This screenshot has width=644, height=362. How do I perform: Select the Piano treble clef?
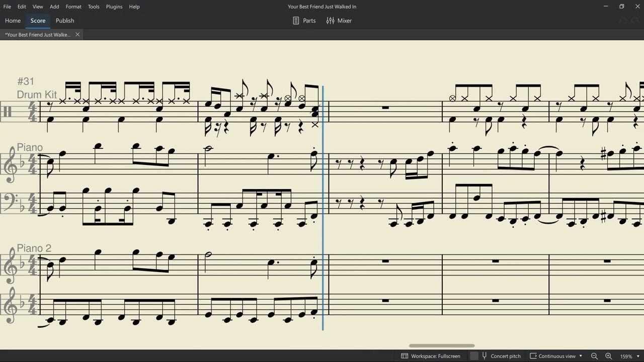(x=10, y=164)
